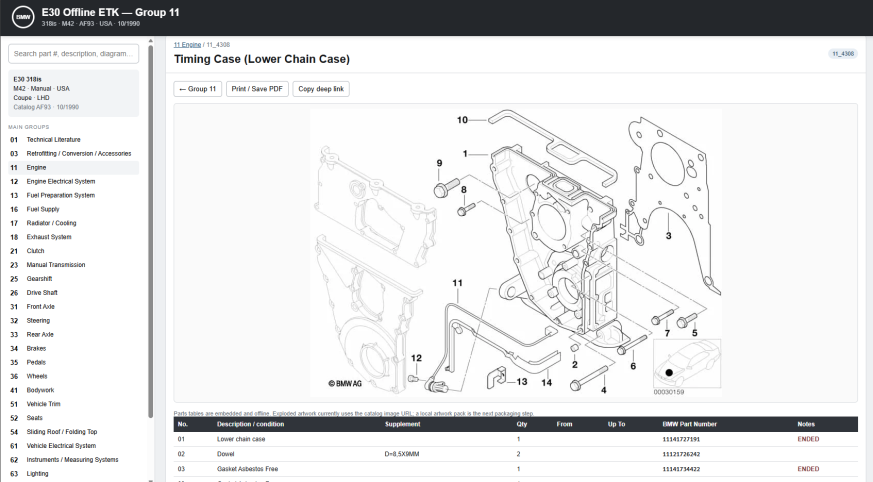Image resolution: width=873 pixels, height=482 pixels.
Task: Click callout number 5 in diagram
Action: pos(694,333)
